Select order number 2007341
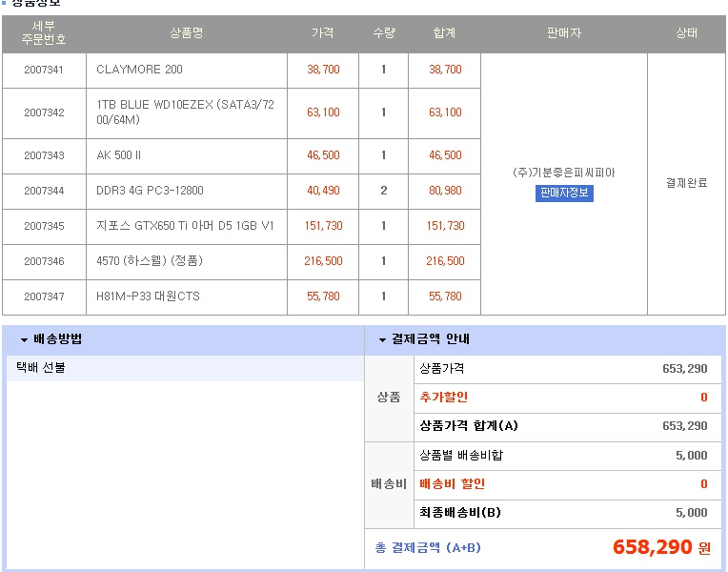 tap(44, 70)
